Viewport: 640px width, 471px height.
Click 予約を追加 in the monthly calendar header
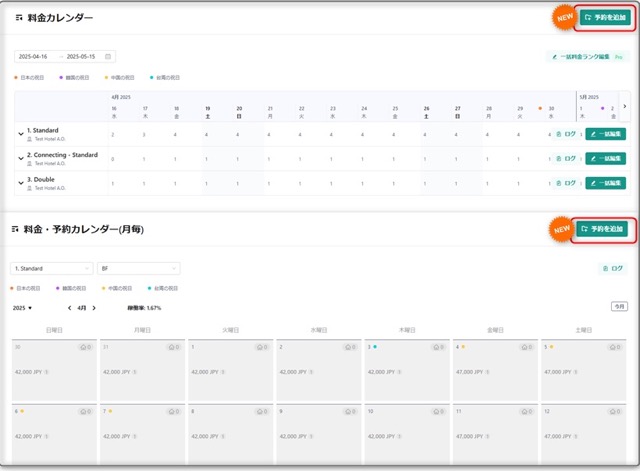click(602, 229)
